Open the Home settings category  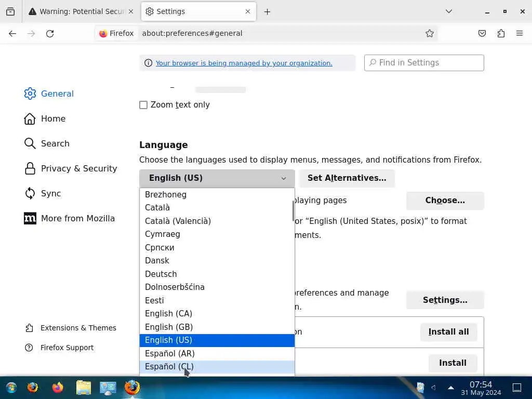(x=45, y=119)
